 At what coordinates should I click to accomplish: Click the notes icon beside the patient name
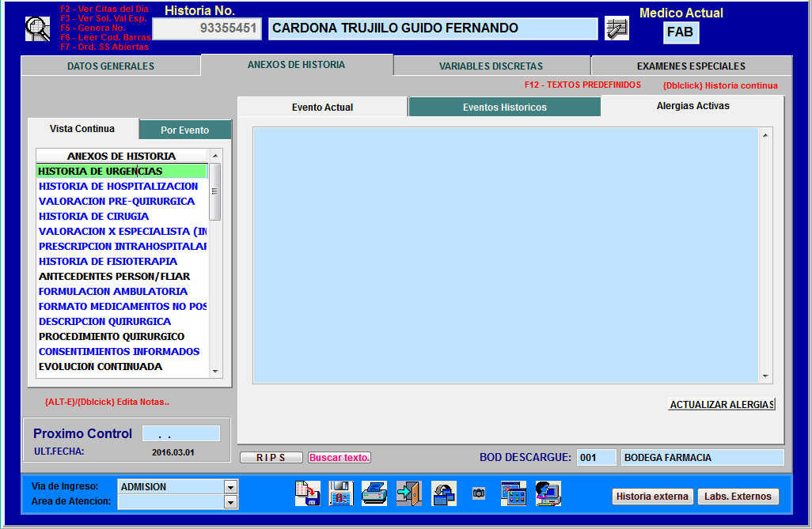[x=617, y=28]
